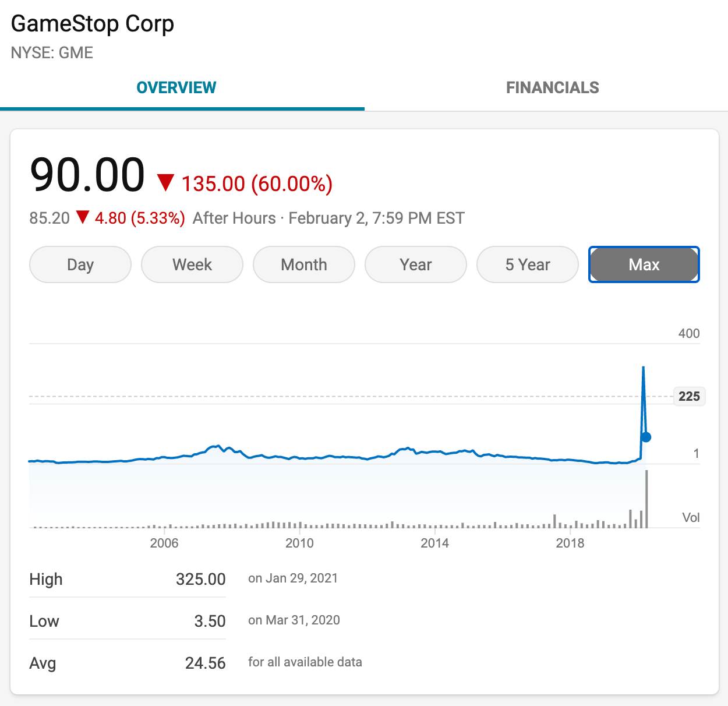The image size is (728, 706).
Task: Click the after-hours red down arrow
Action: tap(83, 217)
